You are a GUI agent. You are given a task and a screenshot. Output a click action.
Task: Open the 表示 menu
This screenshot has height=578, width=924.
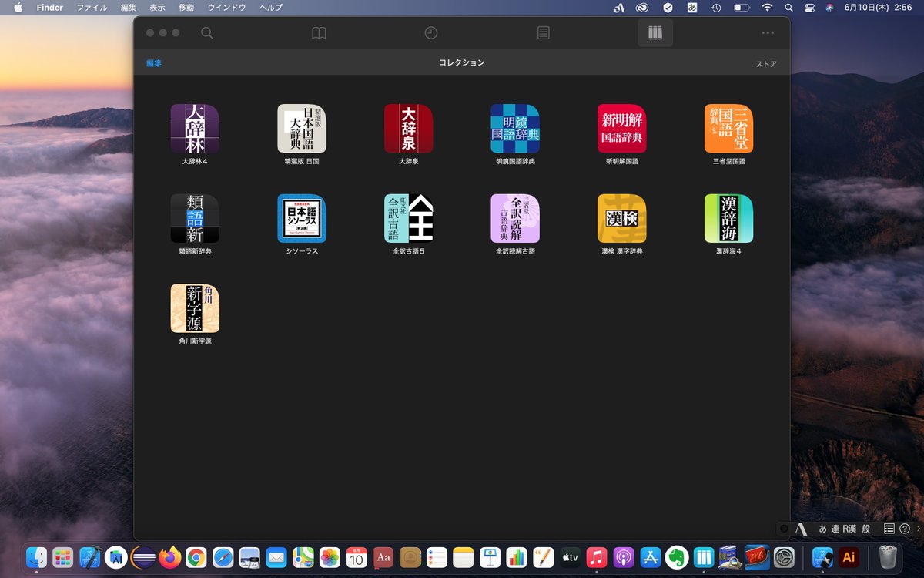(x=157, y=8)
